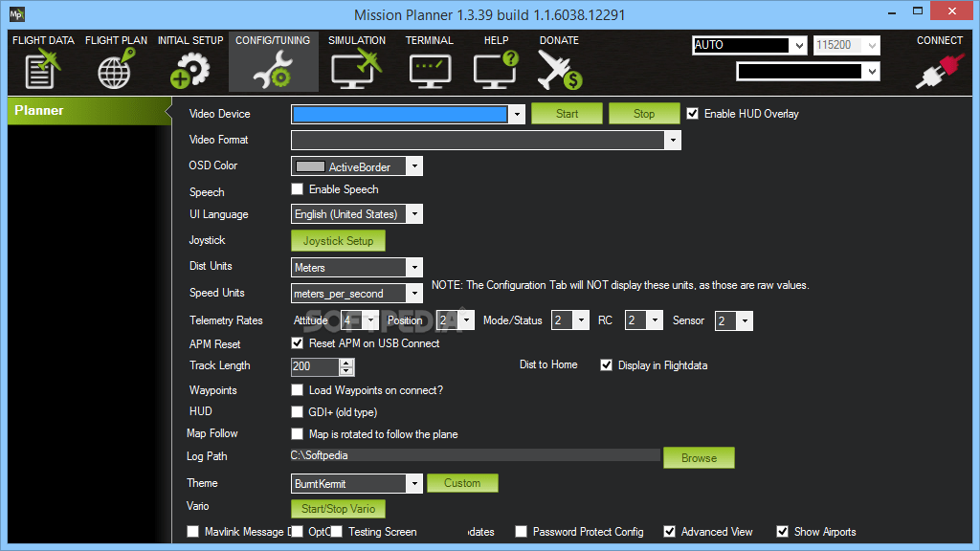Screen dimensions: 980x551
Task: Enable the Enable Speech option
Action: (298, 188)
